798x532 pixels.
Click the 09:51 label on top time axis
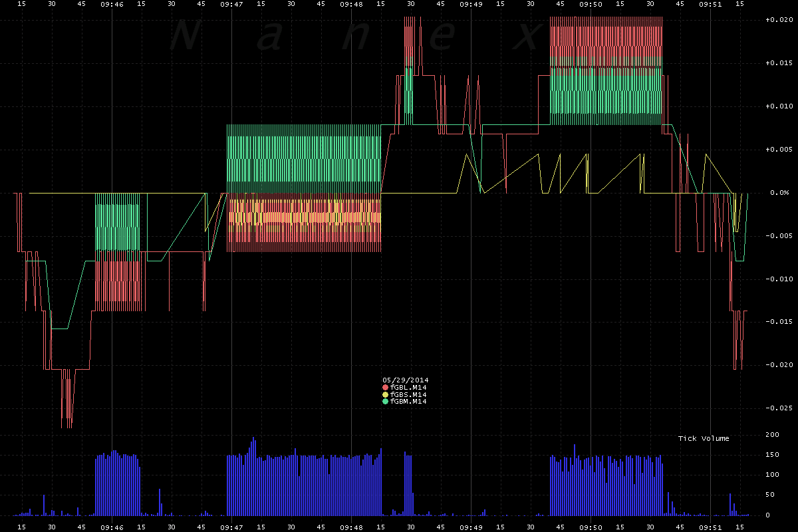tap(711, 4)
